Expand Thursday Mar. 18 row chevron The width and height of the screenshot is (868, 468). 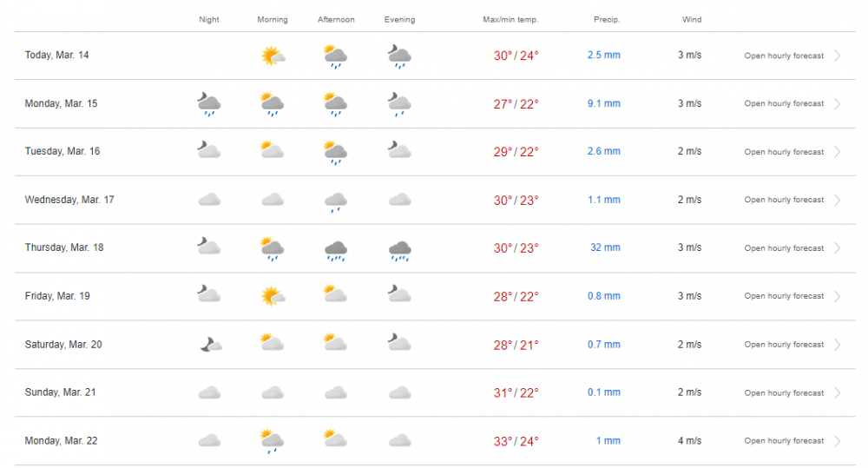pyautogui.click(x=838, y=248)
